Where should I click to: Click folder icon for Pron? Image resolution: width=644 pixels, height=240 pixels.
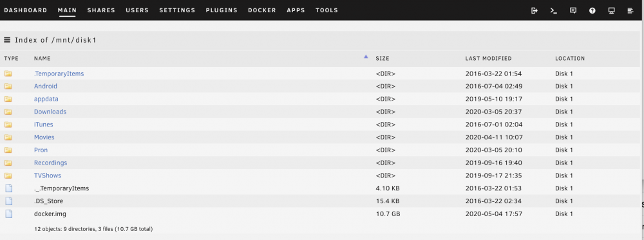(8, 150)
